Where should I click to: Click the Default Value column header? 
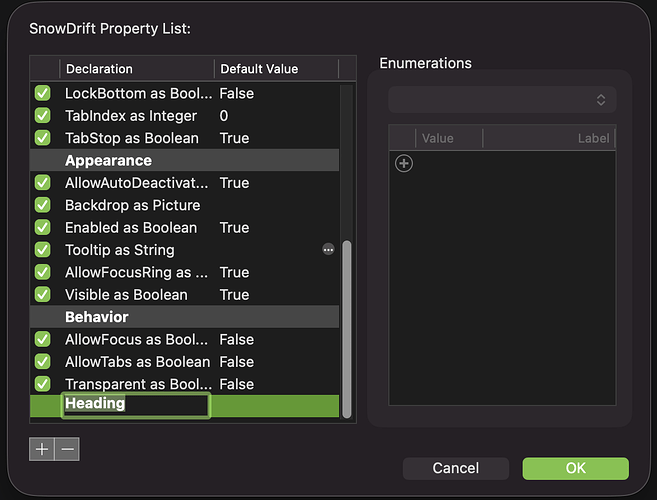275,69
